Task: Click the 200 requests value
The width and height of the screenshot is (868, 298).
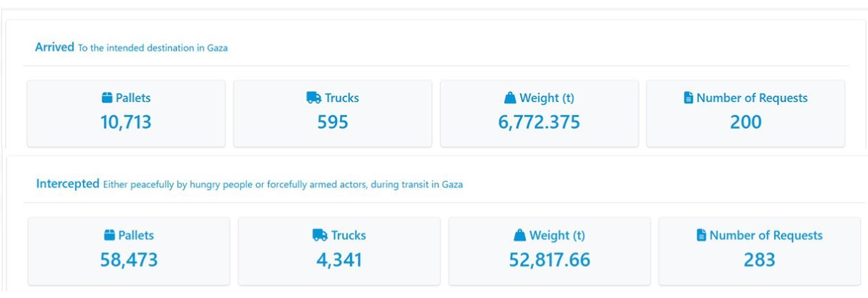Action: pos(745,122)
